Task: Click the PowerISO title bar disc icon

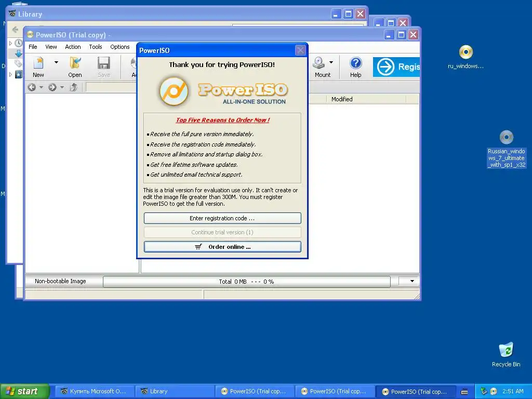Action: pyautogui.click(x=30, y=35)
